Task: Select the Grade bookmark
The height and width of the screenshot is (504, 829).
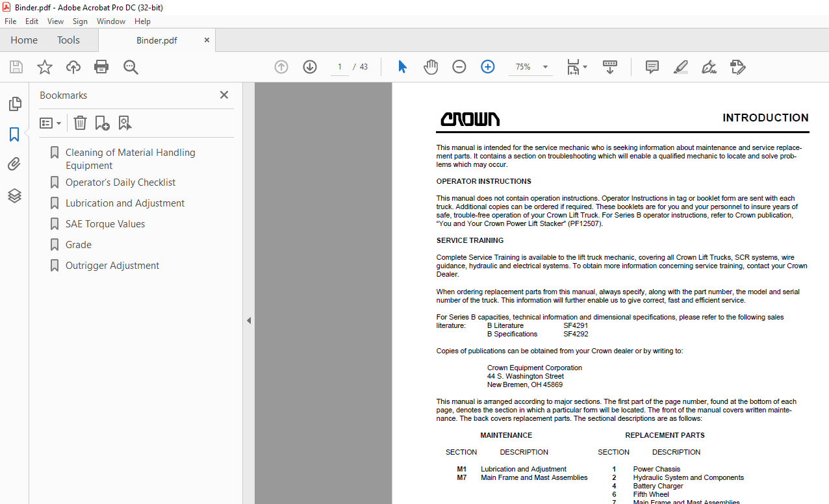Action: click(79, 245)
